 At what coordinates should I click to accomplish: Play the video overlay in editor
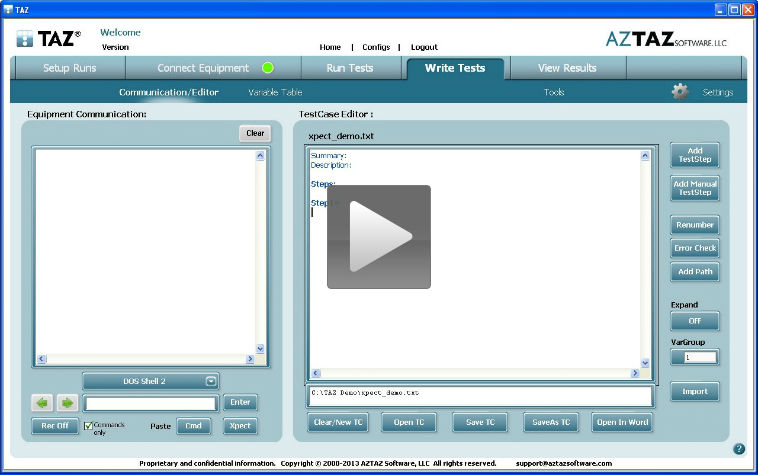click(x=378, y=237)
